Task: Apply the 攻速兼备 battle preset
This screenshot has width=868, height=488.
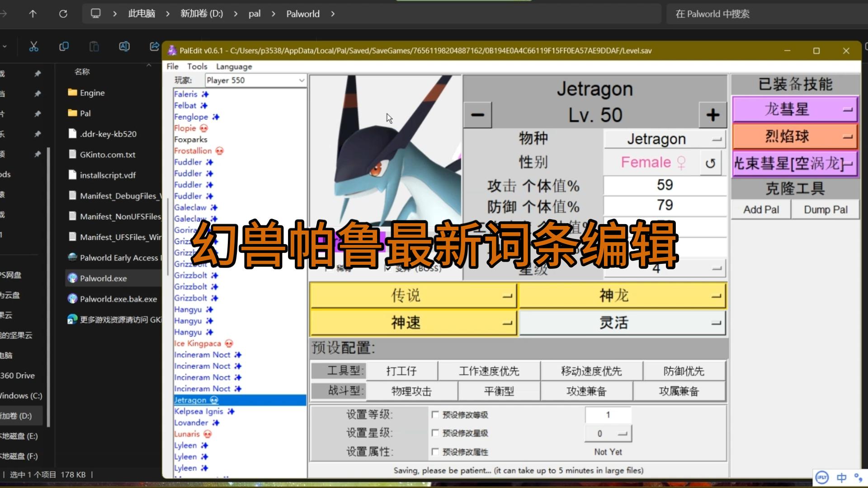Action: 586,391
